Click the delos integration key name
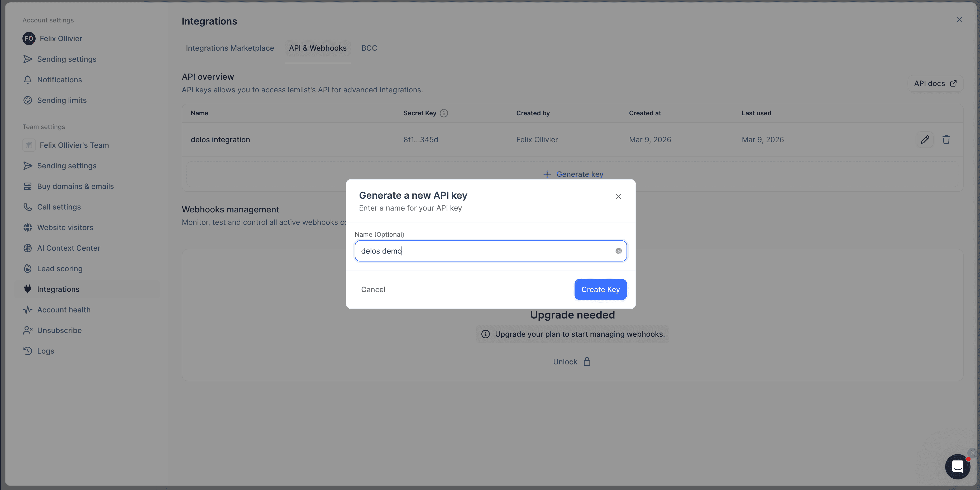 tap(220, 140)
